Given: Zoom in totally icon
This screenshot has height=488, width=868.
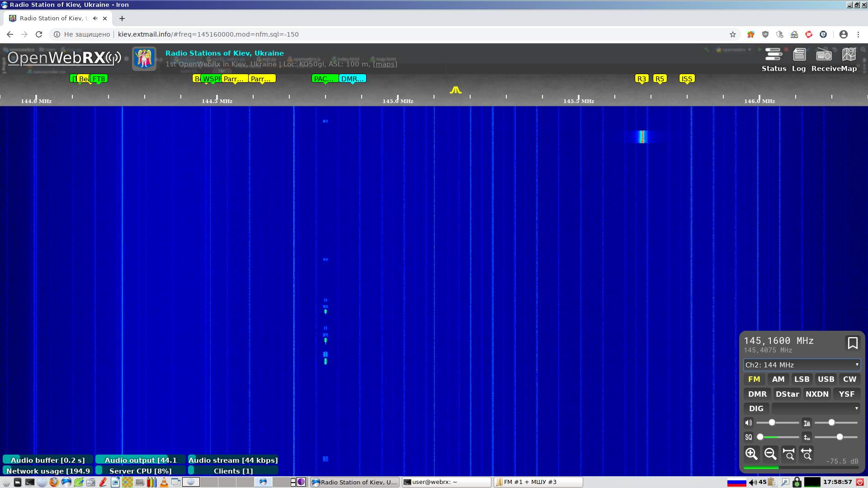Looking at the screenshot, I should tap(788, 454).
